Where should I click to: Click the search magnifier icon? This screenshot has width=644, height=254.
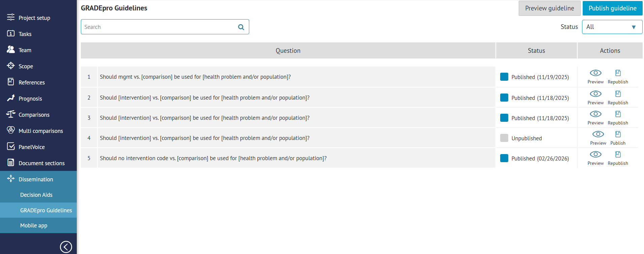coord(241,27)
